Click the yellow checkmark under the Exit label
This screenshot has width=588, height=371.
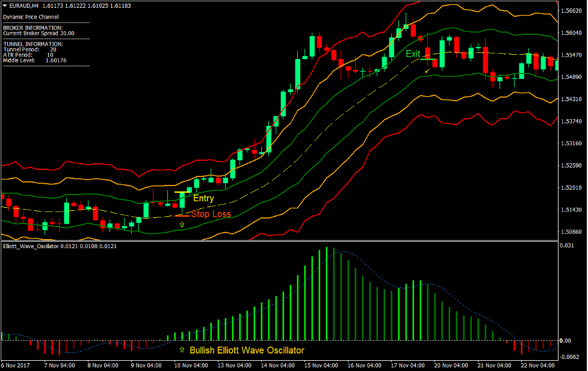point(427,71)
